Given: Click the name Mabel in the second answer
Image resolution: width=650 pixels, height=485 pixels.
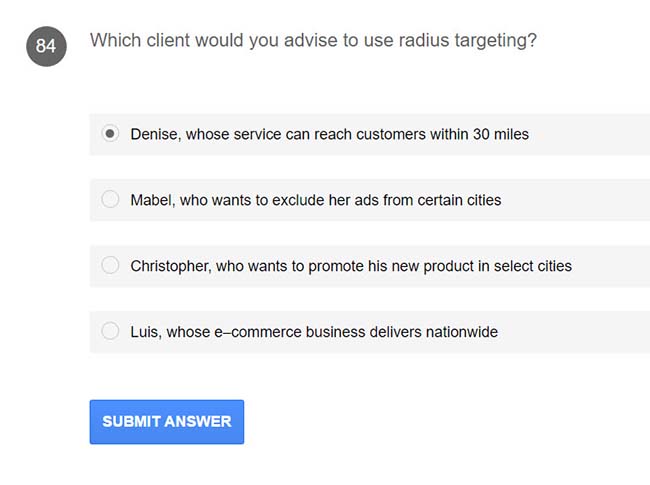Looking at the screenshot, I should 152,200.
